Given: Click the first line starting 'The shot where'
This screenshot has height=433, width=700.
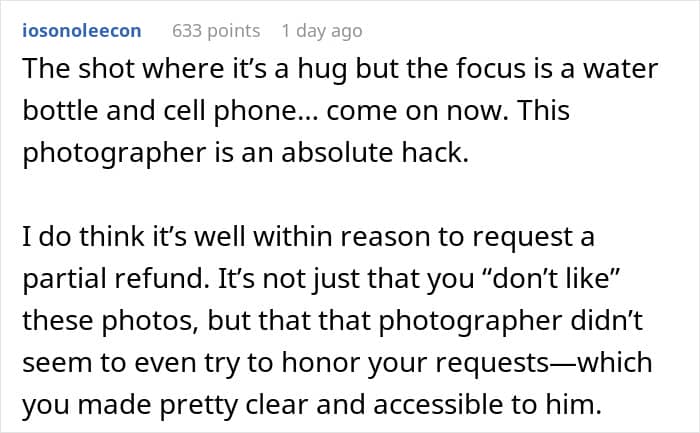Looking at the screenshot, I should tap(340, 69).
